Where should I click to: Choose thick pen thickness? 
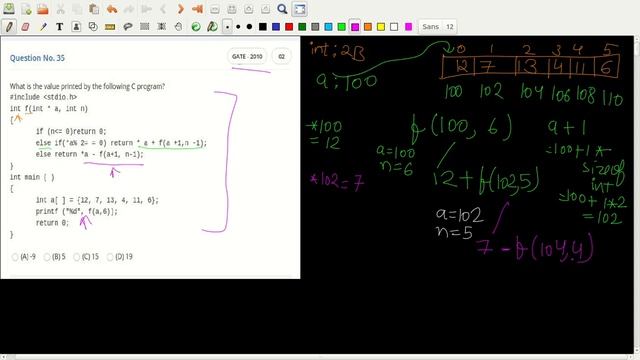point(249,27)
